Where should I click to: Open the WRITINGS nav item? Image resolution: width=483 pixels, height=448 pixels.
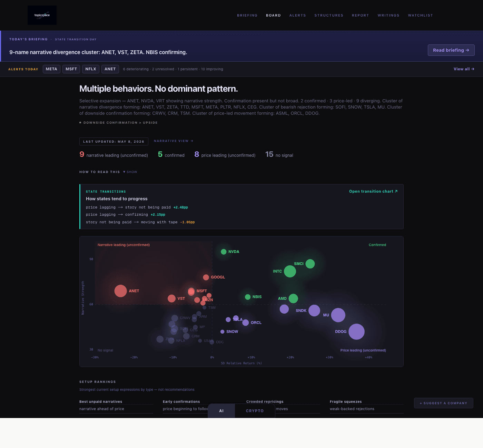pyautogui.click(x=388, y=16)
